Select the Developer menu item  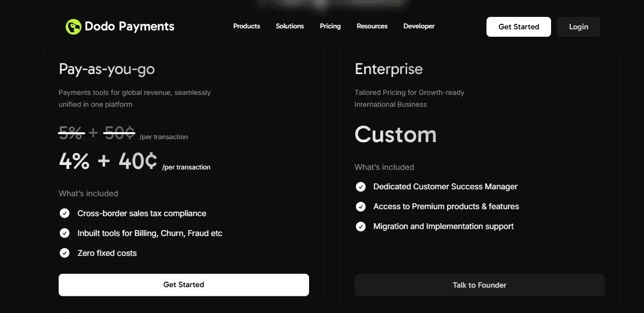(x=419, y=26)
